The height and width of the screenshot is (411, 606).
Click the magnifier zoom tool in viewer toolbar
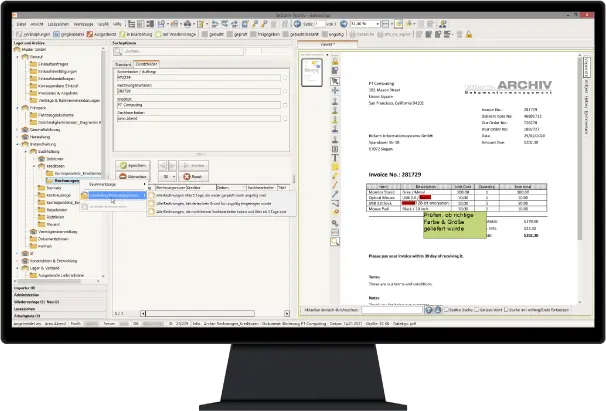[x=335, y=242]
